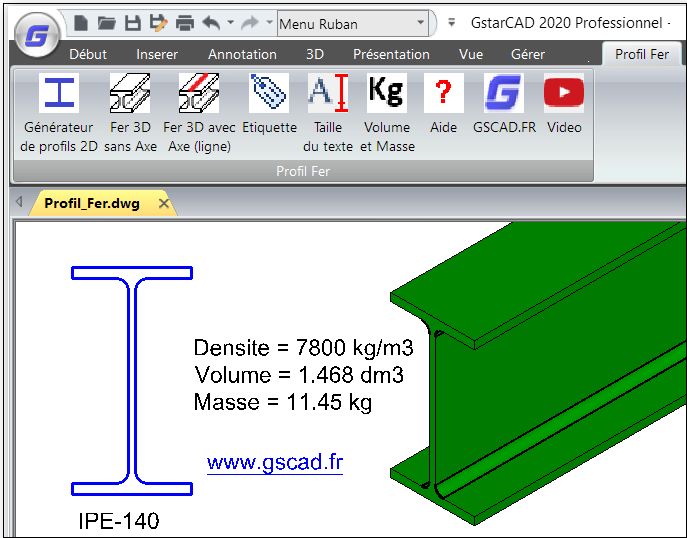Switch to the Inserer ribbon tab
The height and width of the screenshot is (538, 687).
pos(157,54)
